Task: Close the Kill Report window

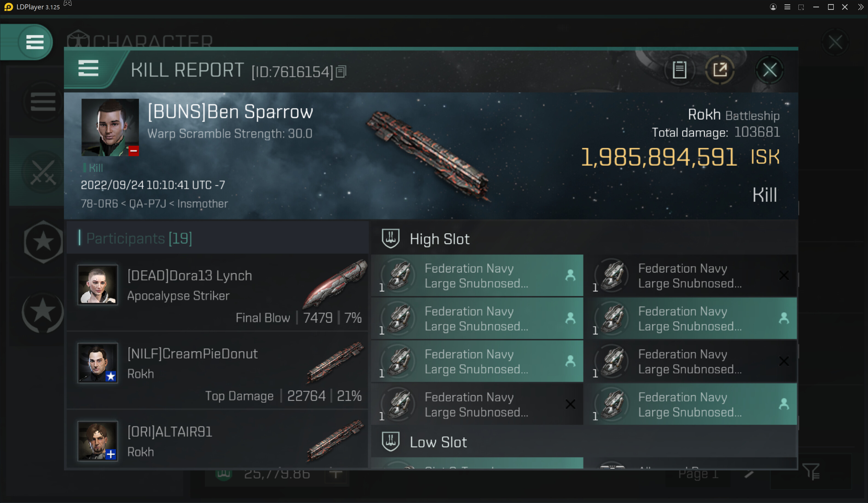Action: pyautogui.click(x=769, y=70)
